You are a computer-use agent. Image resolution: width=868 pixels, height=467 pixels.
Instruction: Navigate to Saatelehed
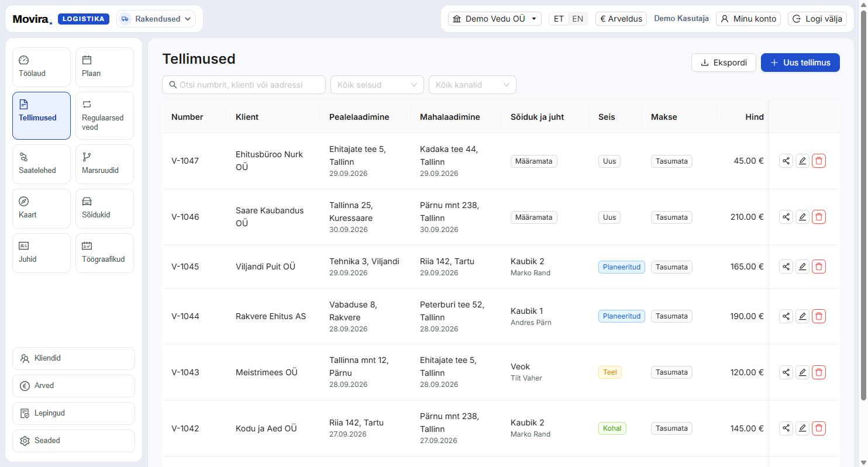(42, 164)
